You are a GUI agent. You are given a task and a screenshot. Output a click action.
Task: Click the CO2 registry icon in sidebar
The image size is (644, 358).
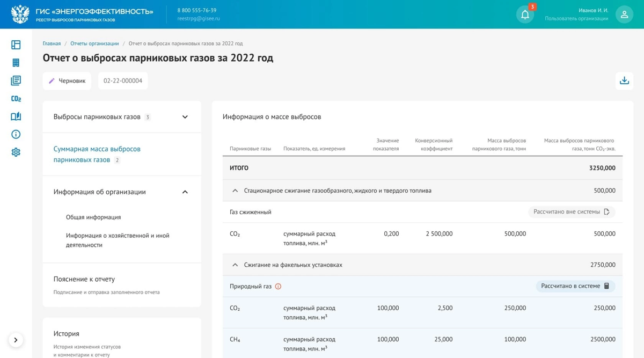click(16, 98)
